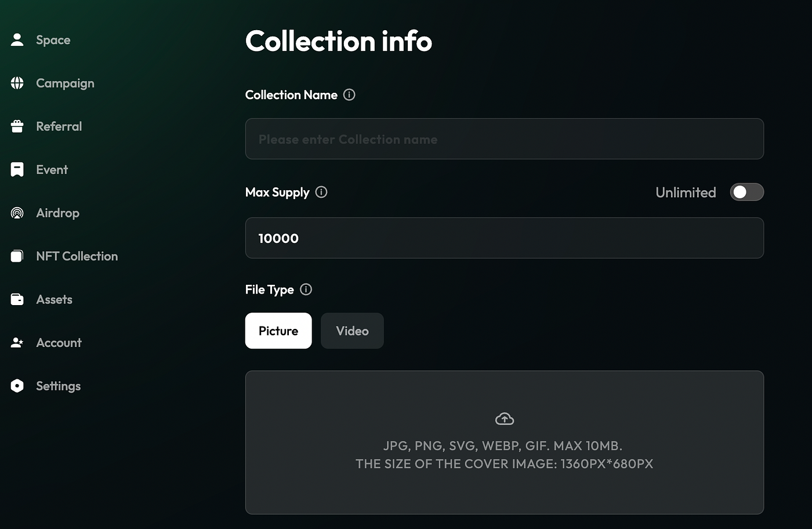The width and height of the screenshot is (812, 529).
Task: Click the Space person icon in sidebar
Action: point(17,40)
